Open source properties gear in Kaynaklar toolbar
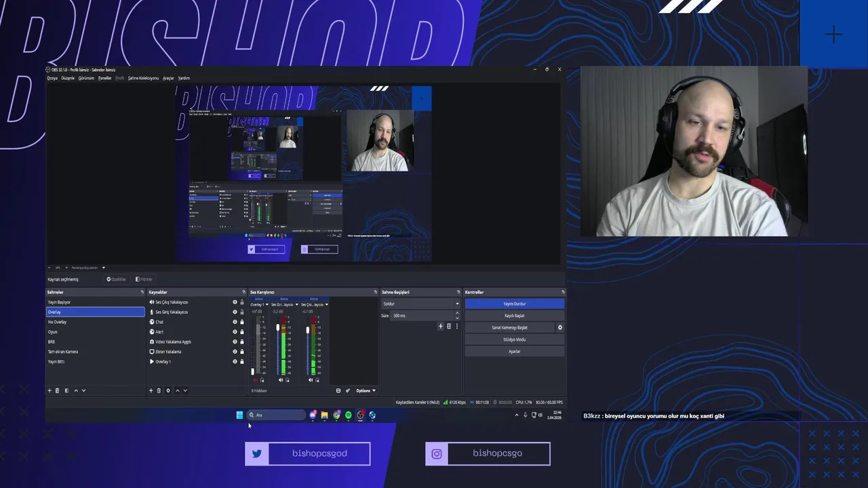The image size is (868, 488). tap(168, 390)
